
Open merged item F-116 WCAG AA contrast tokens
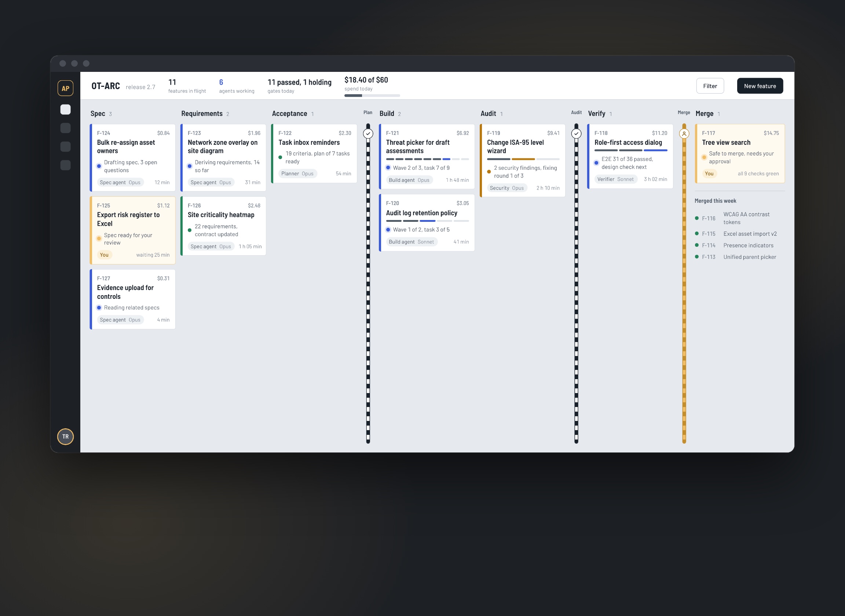(740, 219)
